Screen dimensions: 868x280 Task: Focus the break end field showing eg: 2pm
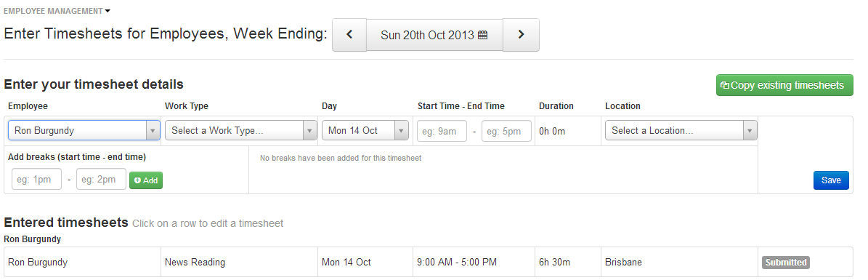(101, 179)
